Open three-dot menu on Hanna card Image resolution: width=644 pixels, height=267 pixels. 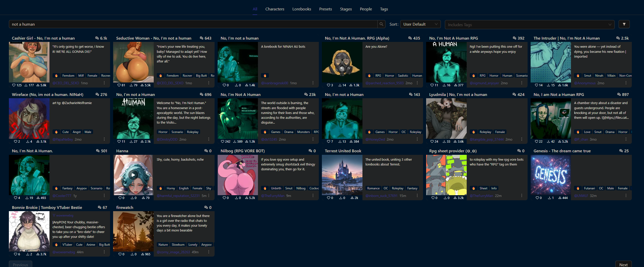click(209, 196)
